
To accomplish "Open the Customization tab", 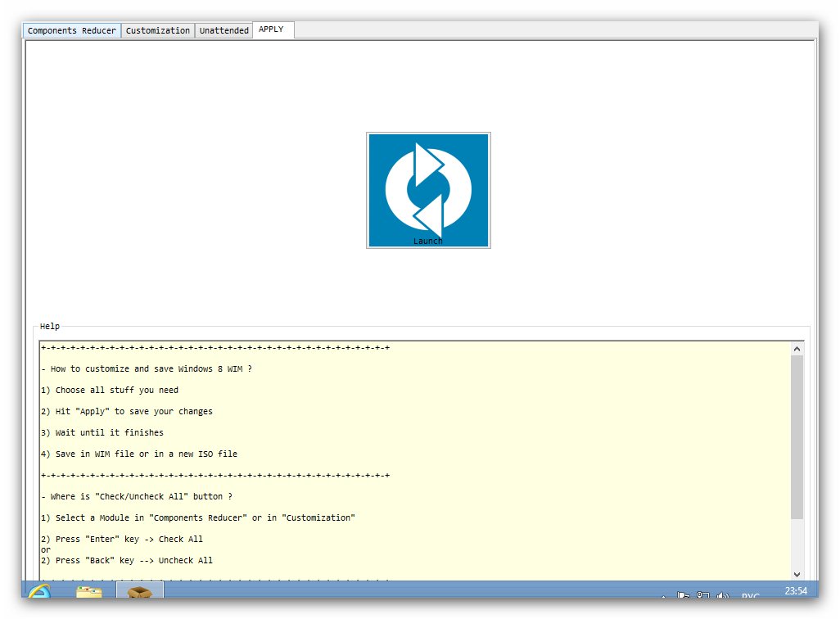I will 157,30.
